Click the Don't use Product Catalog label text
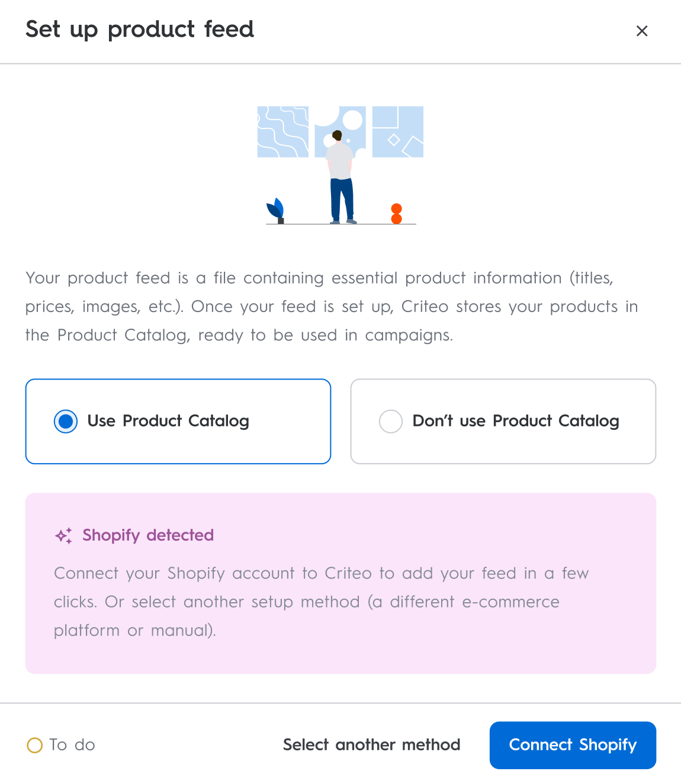681x784 pixels. [516, 421]
